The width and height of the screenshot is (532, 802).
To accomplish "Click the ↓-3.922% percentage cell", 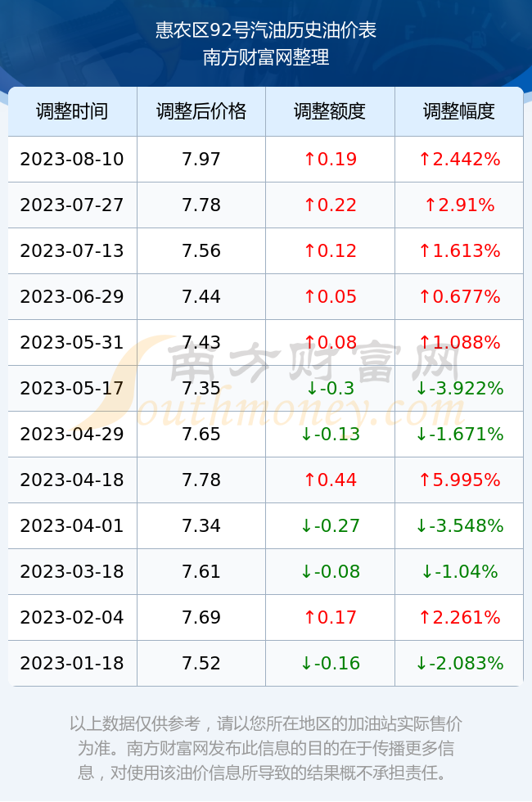I will (x=459, y=388).
